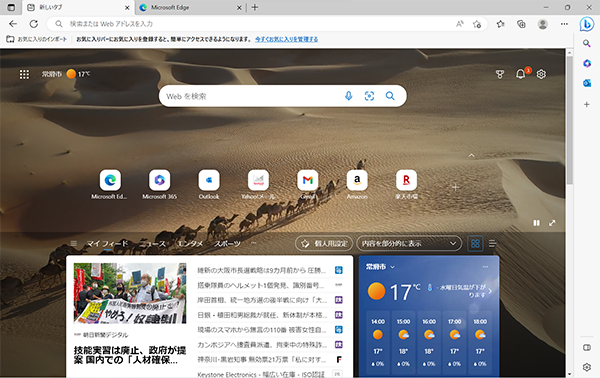Screen dimensions: 600x378
Task: Open the Collections icon in the toolbar
Action: tap(521, 24)
